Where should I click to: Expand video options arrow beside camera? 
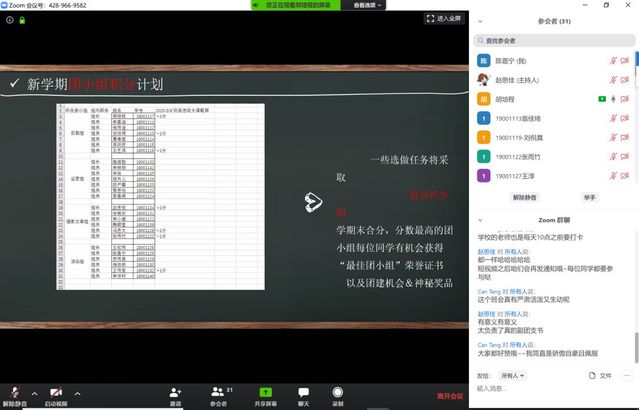coord(77,393)
